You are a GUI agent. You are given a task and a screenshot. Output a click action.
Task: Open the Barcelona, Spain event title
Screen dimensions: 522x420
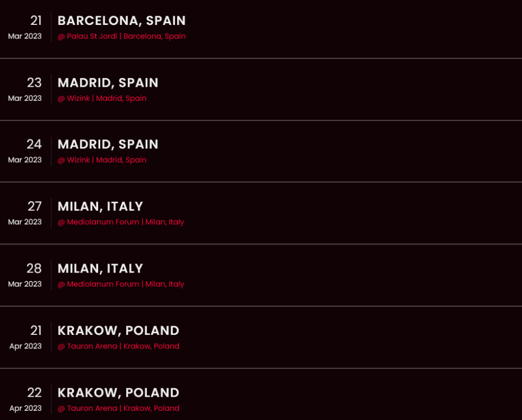[121, 21]
